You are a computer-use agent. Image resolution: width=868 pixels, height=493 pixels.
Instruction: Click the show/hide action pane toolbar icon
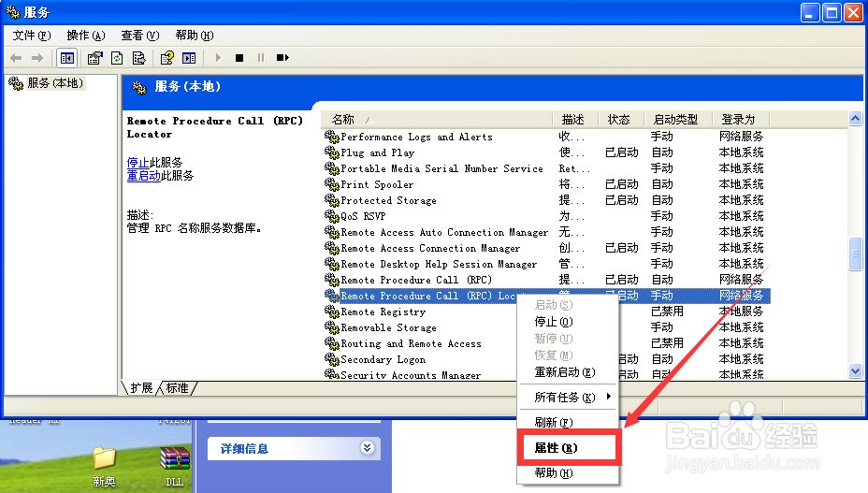pos(189,58)
